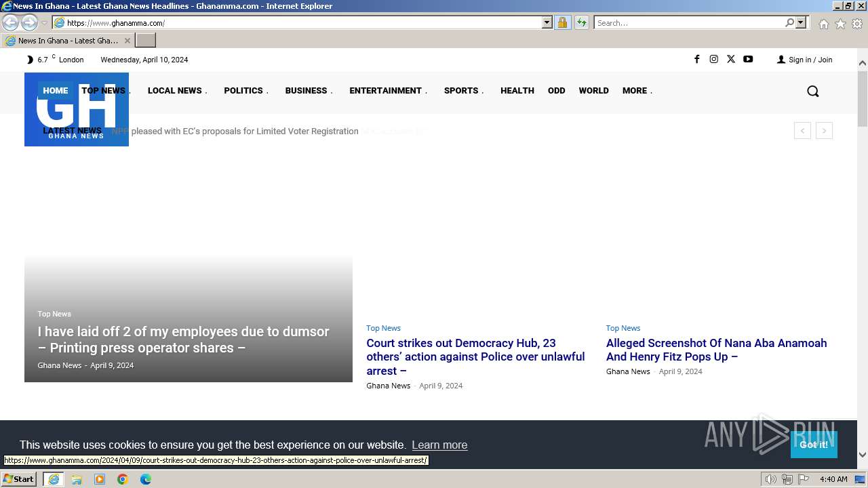Expand the ENTERTAINMENT menu
Image resolution: width=868 pixels, height=488 pixels.
pyautogui.click(x=388, y=90)
